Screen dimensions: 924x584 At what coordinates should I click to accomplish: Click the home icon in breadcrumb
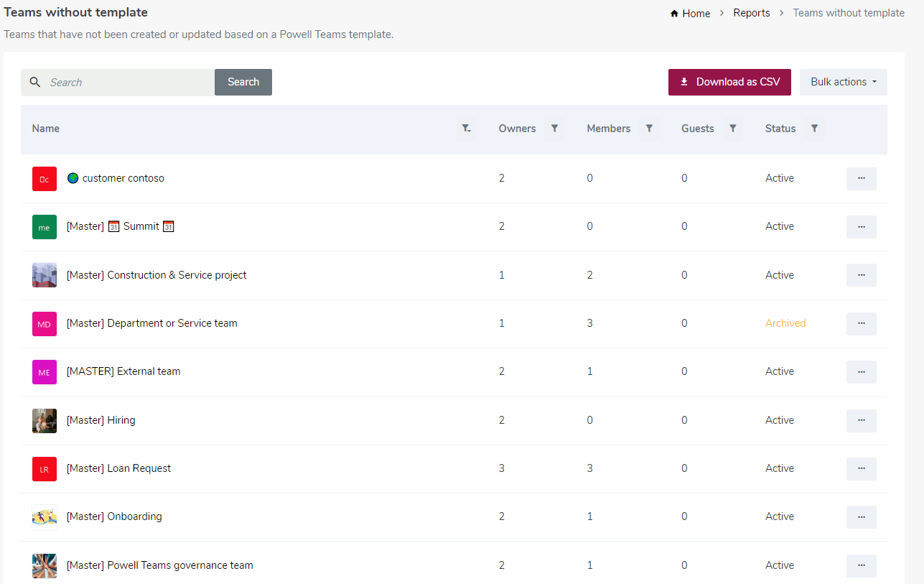coord(674,14)
